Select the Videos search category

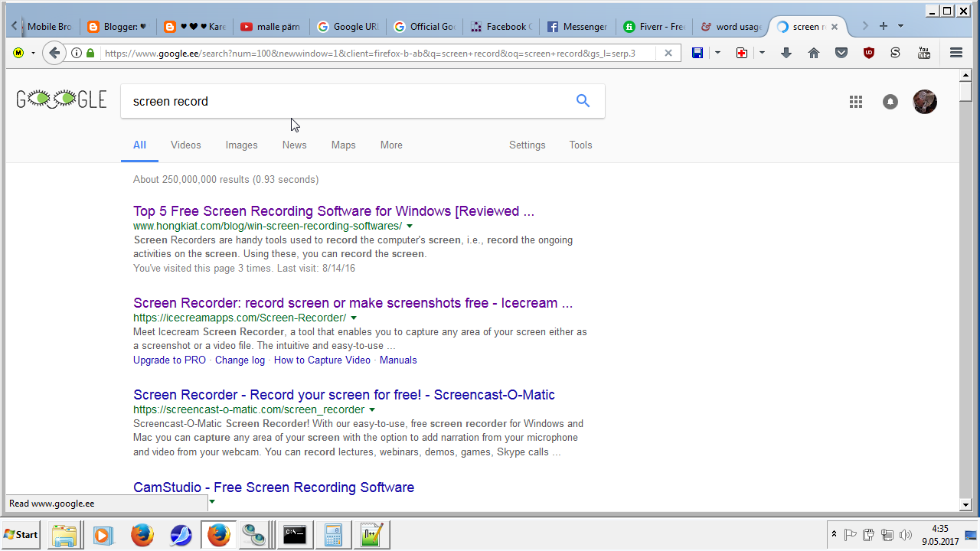click(186, 145)
